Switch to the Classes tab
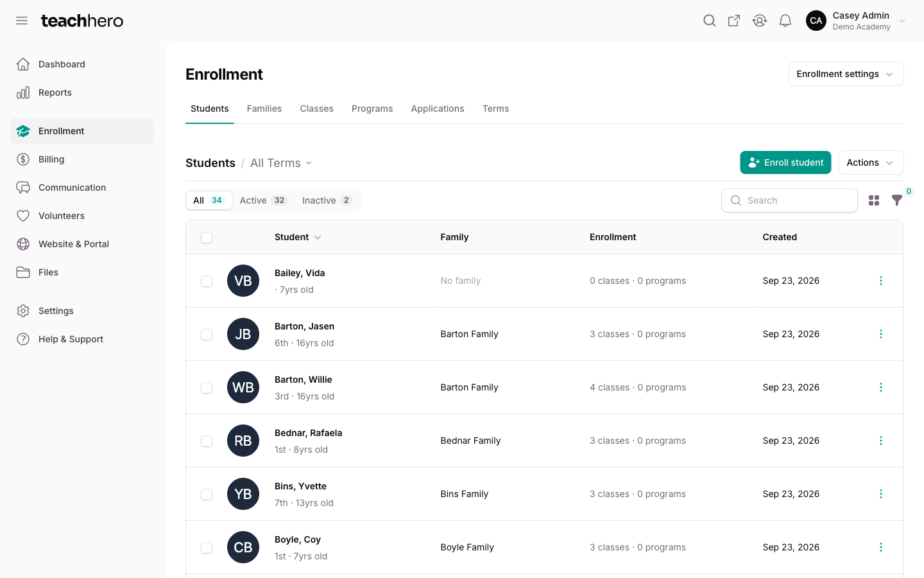The width and height of the screenshot is (924, 578). 317,109
